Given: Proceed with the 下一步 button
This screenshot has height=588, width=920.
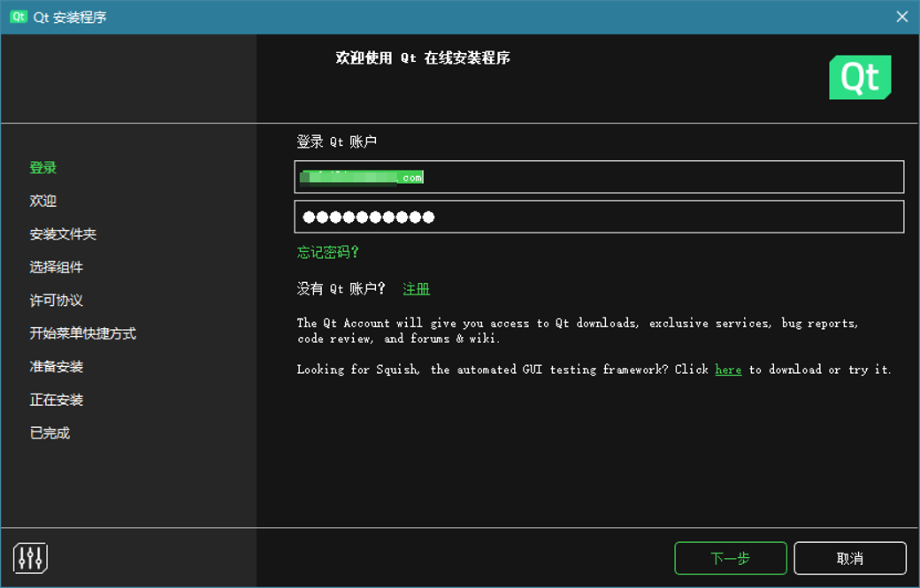Looking at the screenshot, I should pos(731,558).
